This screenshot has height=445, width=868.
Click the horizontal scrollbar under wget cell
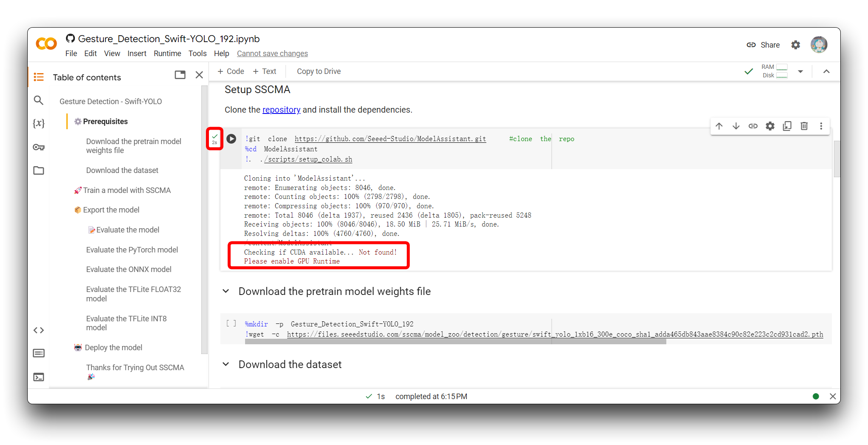(x=456, y=342)
